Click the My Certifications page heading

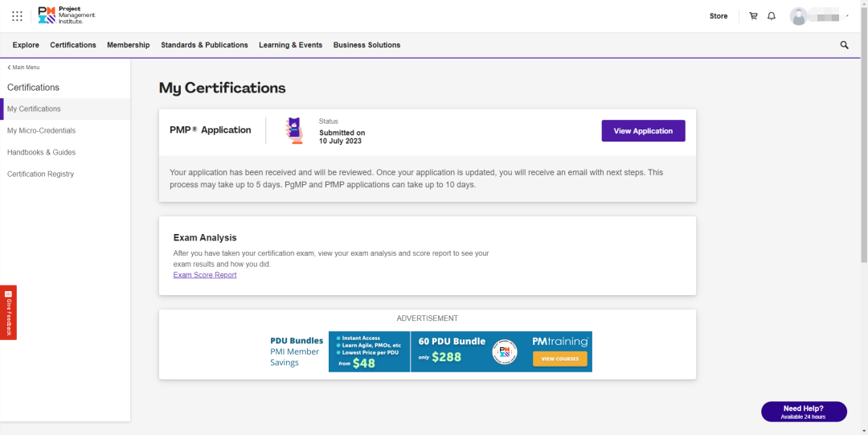[222, 88]
